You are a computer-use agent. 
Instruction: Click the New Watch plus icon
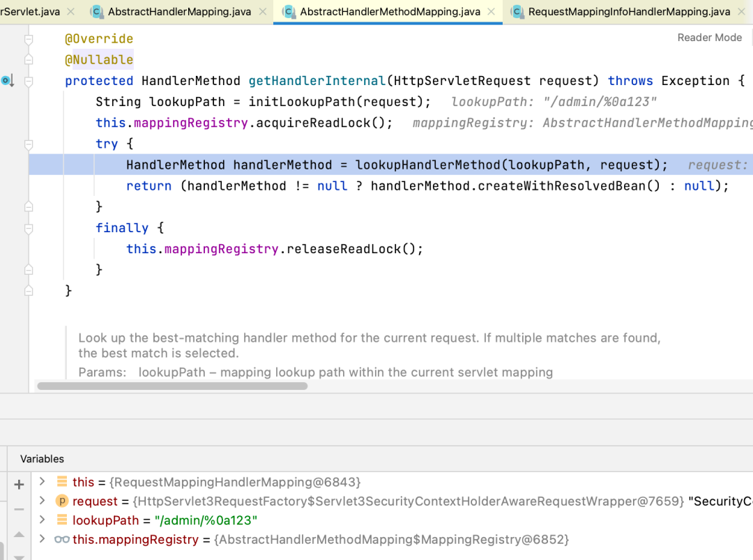point(19,484)
